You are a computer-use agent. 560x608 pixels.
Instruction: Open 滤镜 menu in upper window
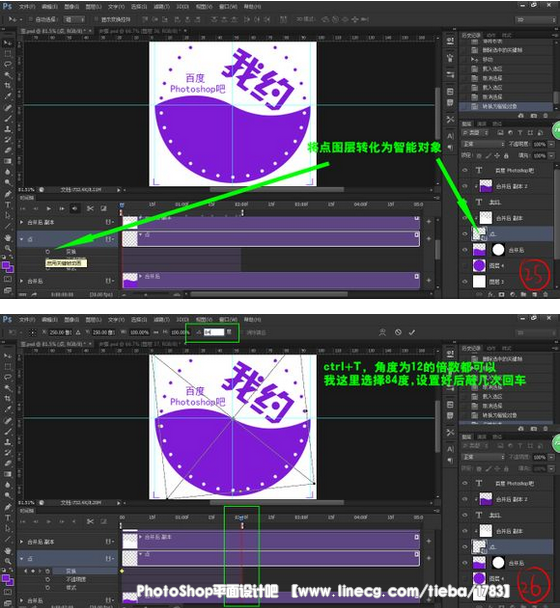161,7
